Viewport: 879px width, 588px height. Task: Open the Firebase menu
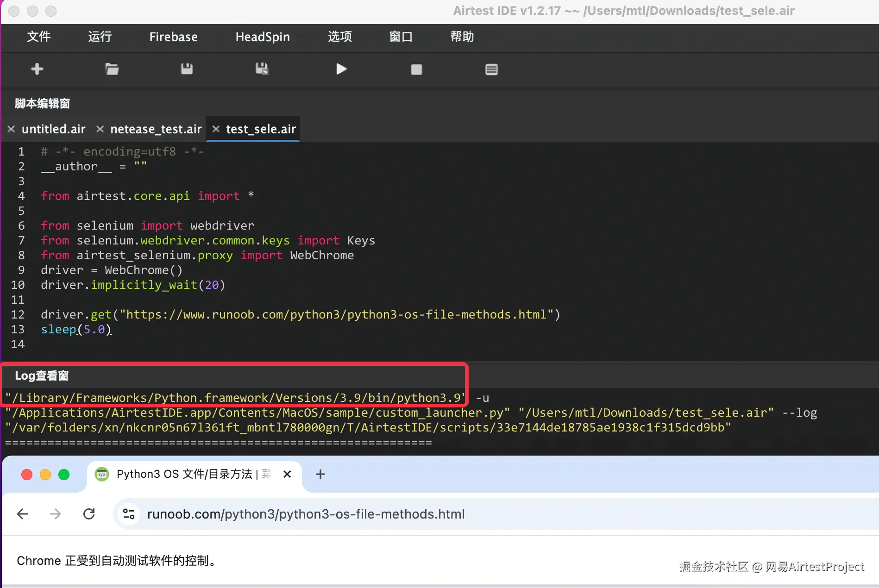[x=174, y=37]
